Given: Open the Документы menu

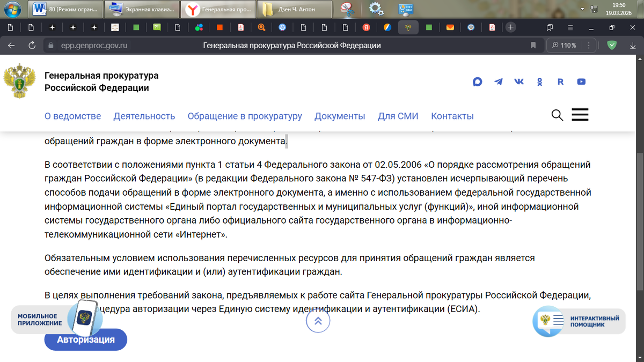Looking at the screenshot, I should [x=340, y=116].
